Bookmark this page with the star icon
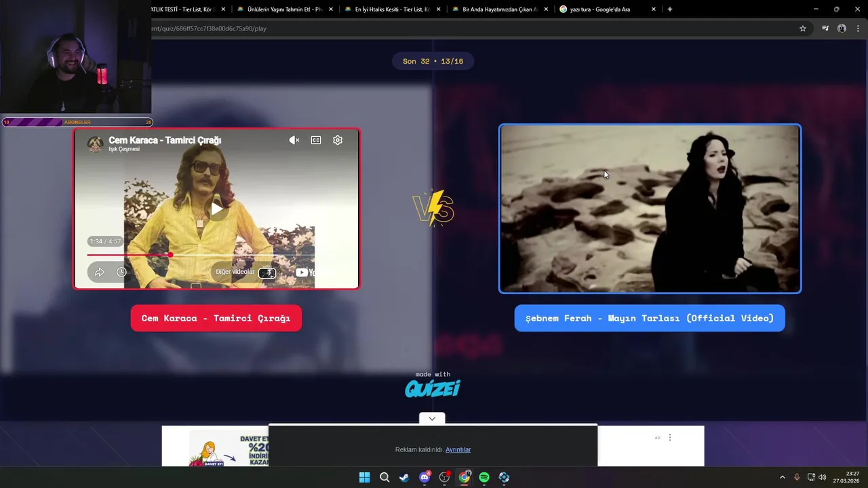 [803, 28]
